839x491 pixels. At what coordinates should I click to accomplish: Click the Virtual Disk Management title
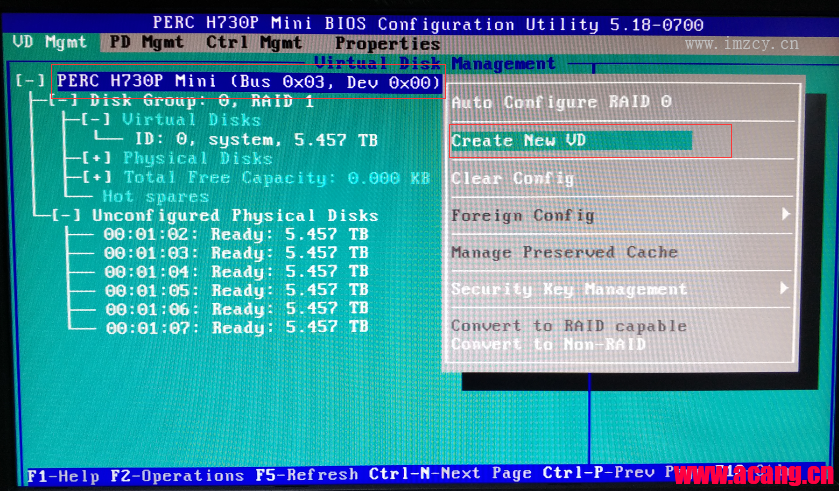tap(435, 64)
